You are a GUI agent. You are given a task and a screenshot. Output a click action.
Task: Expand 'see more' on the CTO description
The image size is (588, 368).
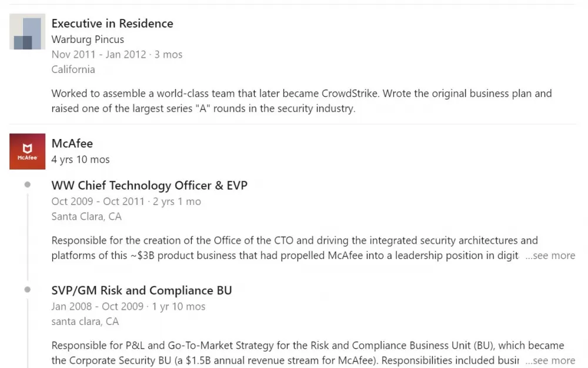point(550,256)
